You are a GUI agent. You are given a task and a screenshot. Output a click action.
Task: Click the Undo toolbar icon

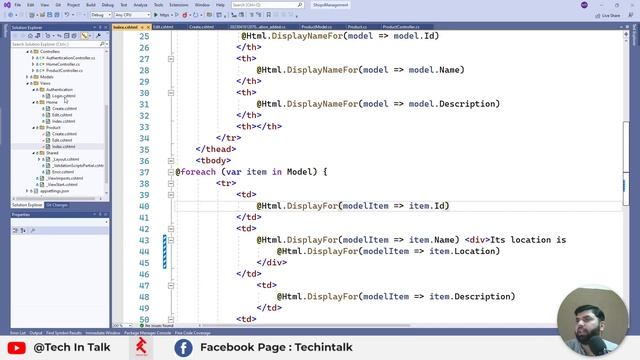click(67, 15)
